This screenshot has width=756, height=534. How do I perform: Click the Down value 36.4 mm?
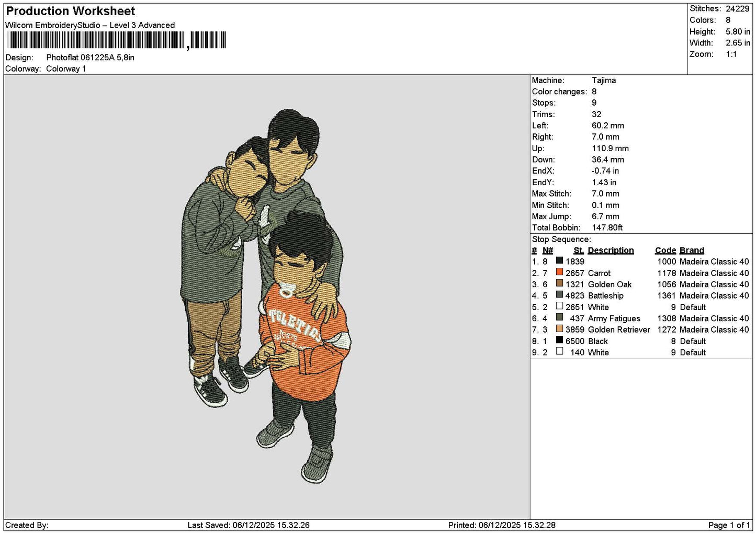pos(608,160)
